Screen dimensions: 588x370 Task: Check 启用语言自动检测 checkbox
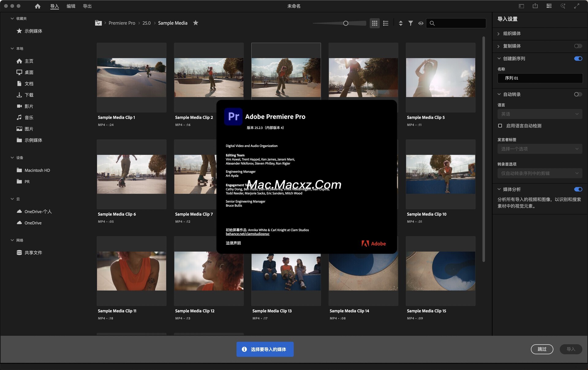pos(500,126)
